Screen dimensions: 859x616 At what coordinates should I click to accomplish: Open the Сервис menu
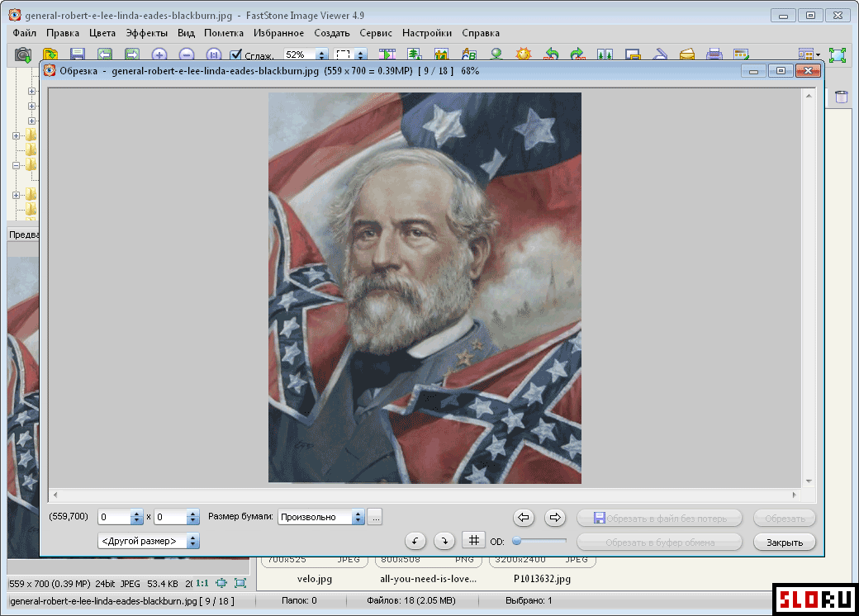(x=376, y=33)
